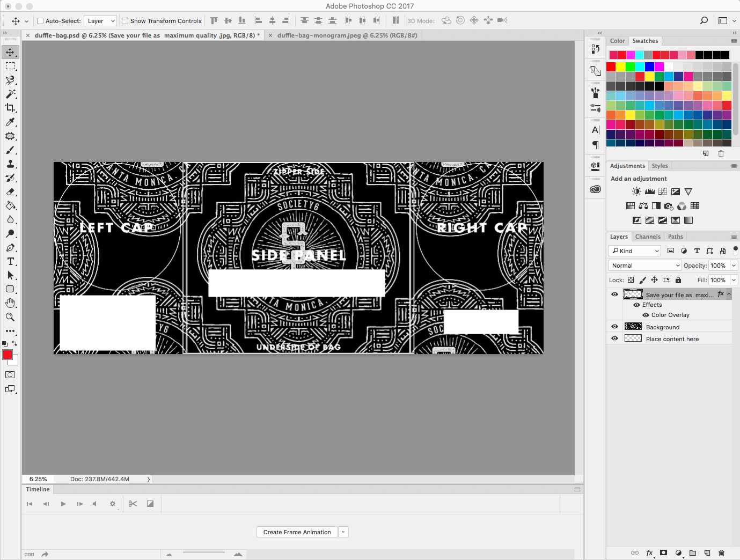Play the timeline animation
This screenshot has width=740, height=560.
[63, 504]
